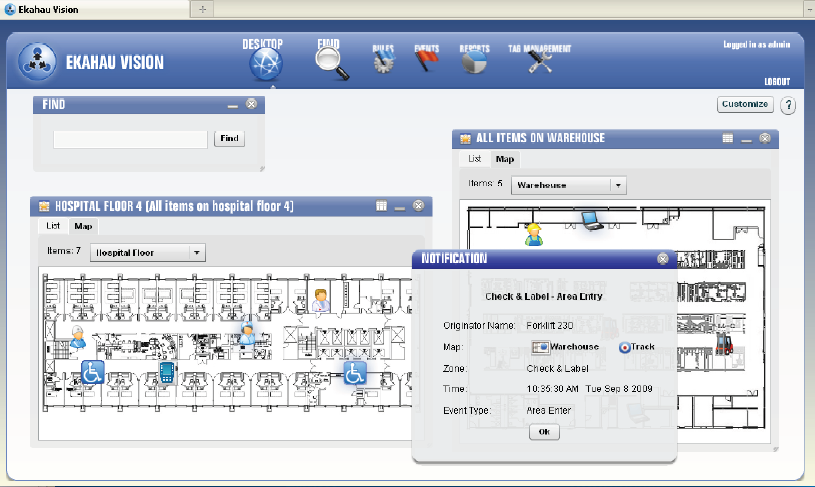The image size is (815, 487).
Task: Open Events flag icon
Action: [427, 63]
